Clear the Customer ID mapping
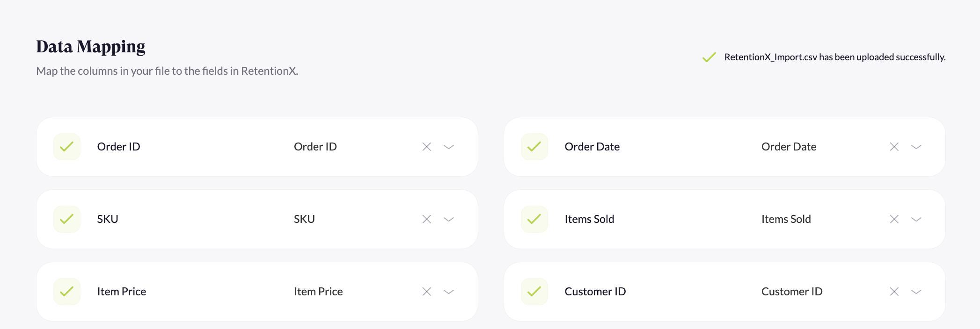980x329 pixels. [894, 291]
